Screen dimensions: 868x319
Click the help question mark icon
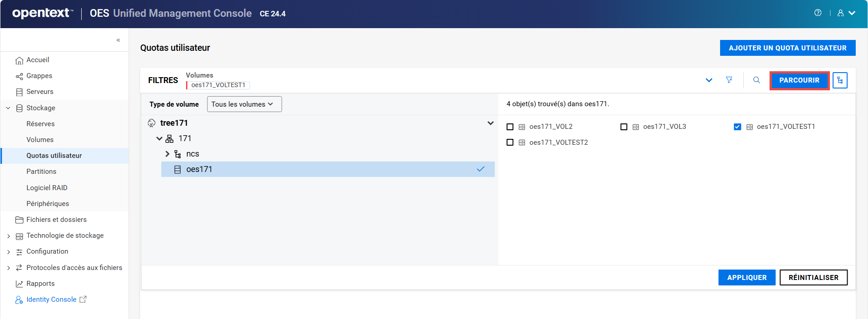coord(818,13)
